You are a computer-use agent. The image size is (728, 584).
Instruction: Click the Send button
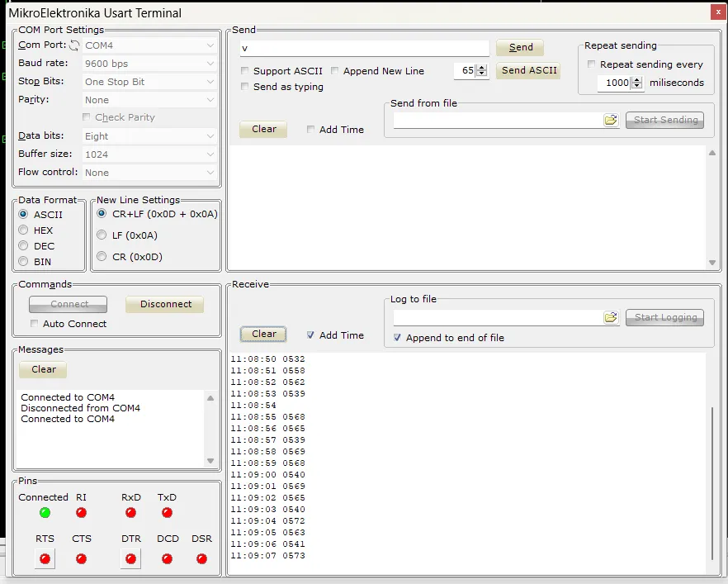click(x=520, y=47)
